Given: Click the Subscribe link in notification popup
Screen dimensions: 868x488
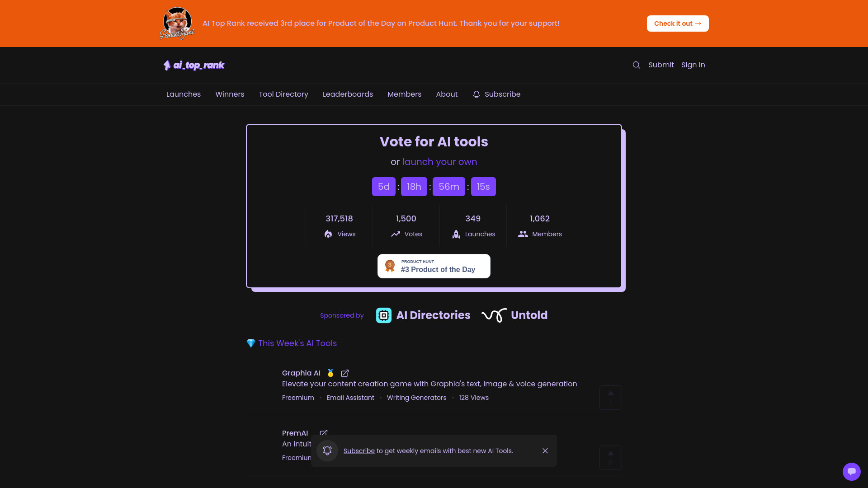Looking at the screenshot, I should point(359,450).
